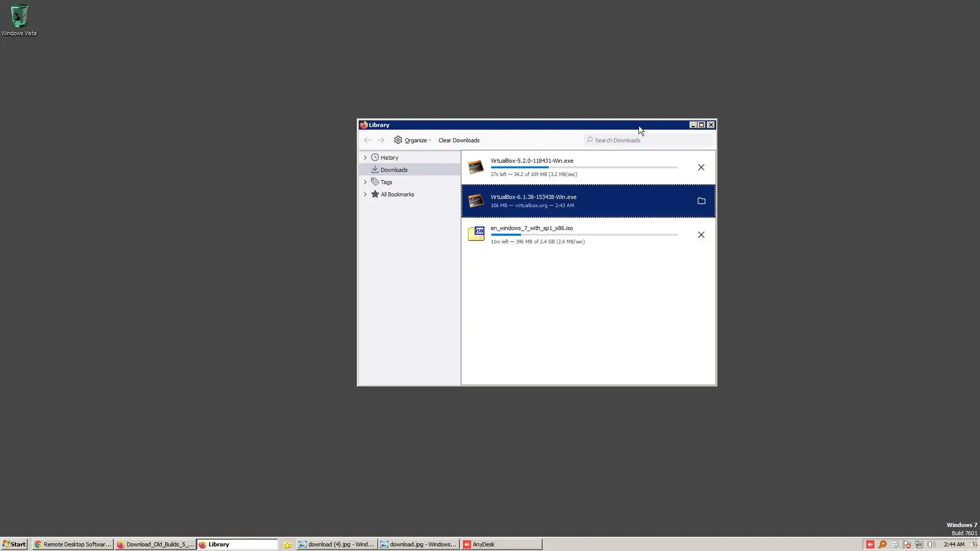Screen dimensions: 980x551
Task: Focus the Search Downloads field
Action: (x=648, y=140)
